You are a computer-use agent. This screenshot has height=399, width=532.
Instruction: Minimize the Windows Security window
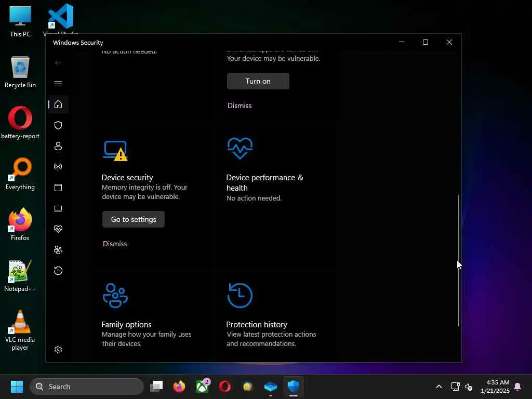point(402,42)
